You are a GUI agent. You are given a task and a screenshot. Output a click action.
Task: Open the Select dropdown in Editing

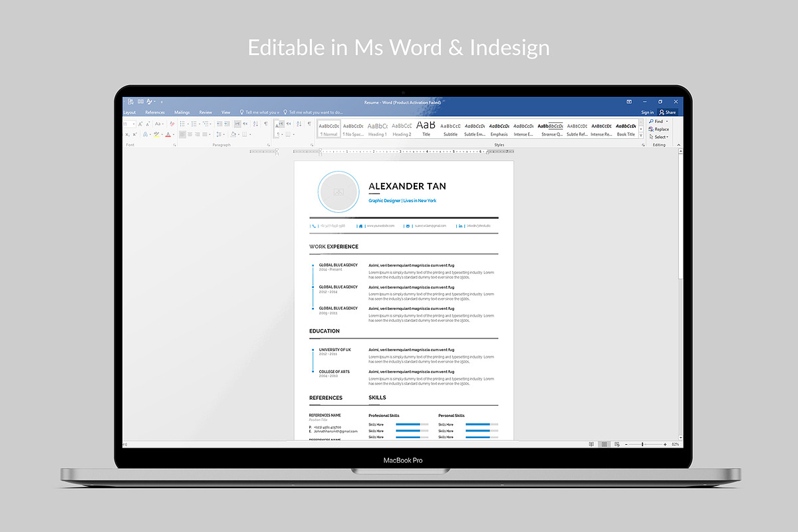pos(658,137)
